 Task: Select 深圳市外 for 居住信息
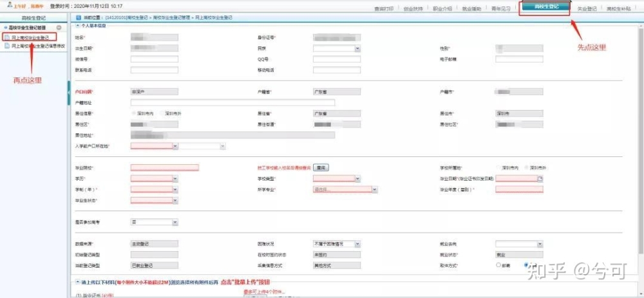tap(162, 113)
